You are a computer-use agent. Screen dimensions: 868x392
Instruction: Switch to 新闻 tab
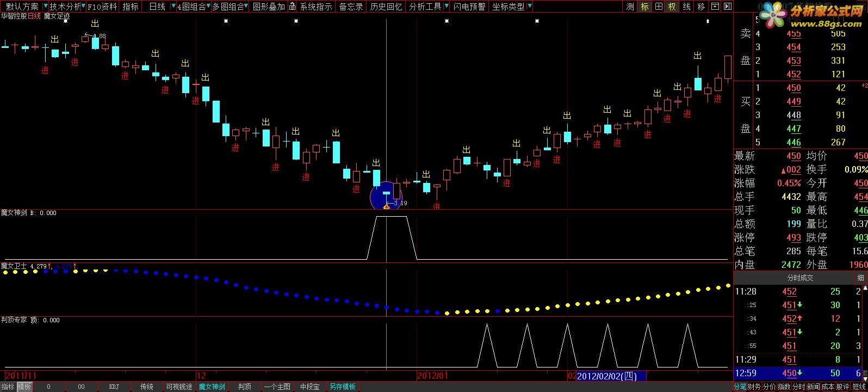coord(814,387)
